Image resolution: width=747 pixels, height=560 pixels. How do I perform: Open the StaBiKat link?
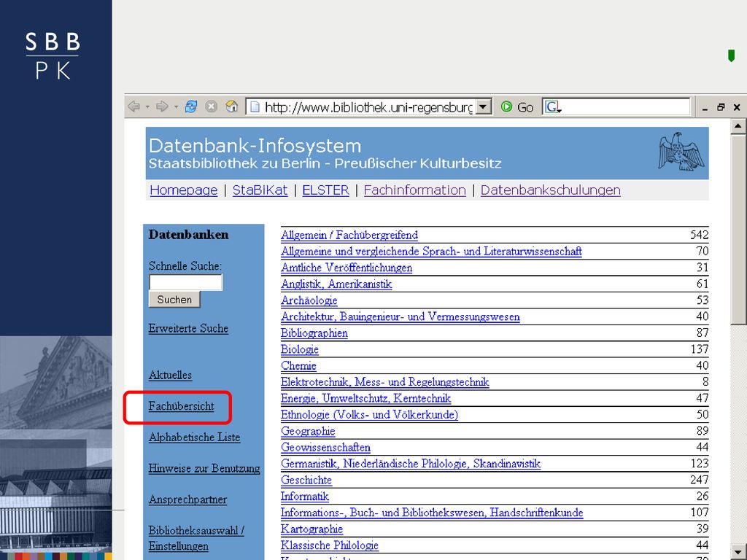[260, 190]
